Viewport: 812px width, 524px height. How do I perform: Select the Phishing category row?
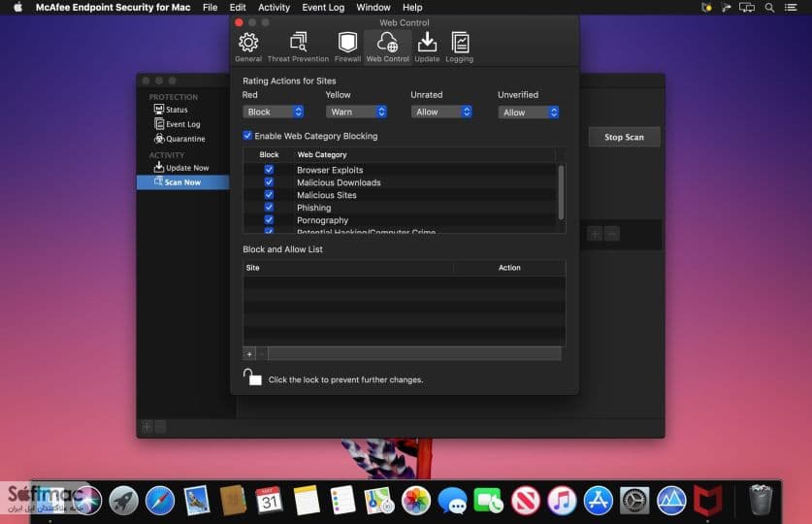pos(400,208)
